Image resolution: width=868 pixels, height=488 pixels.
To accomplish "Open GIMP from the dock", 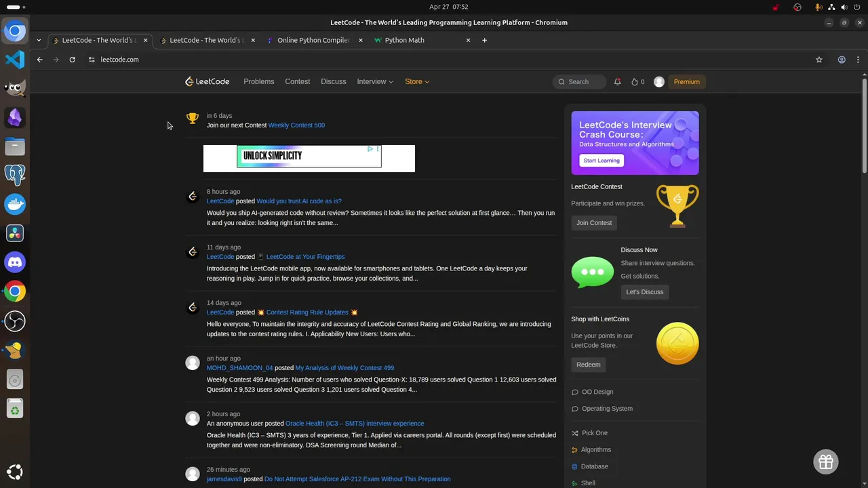I will point(15,88).
